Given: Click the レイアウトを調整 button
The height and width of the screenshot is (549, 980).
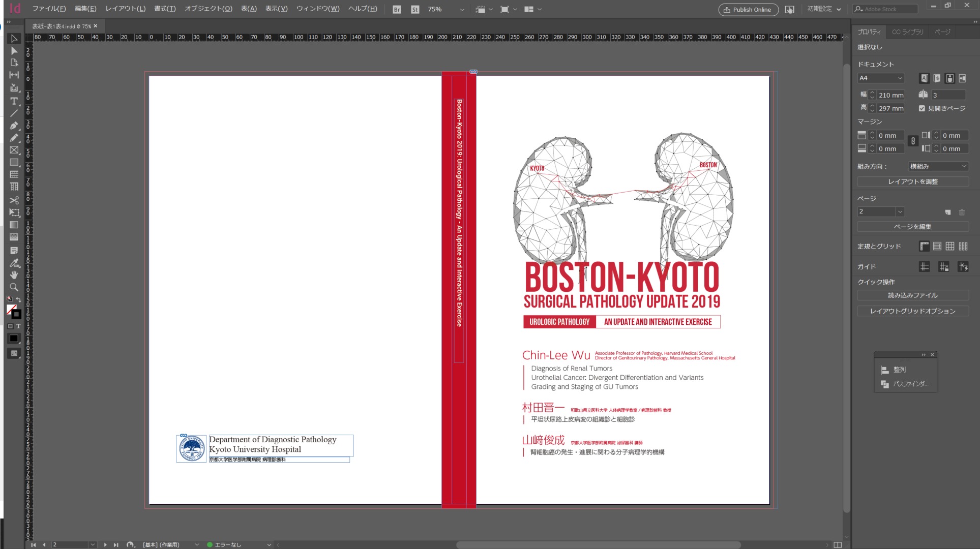Looking at the screenshot, I should tap(912, 181).
